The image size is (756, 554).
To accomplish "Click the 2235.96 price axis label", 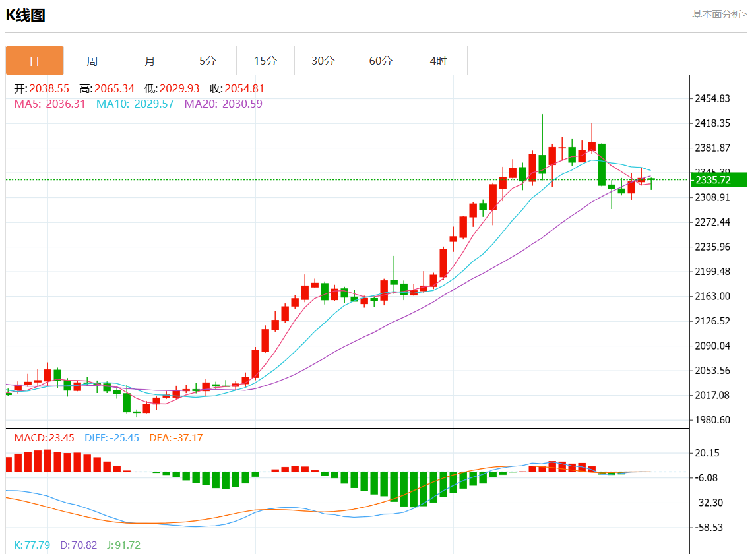I will [x=712, y=247].
